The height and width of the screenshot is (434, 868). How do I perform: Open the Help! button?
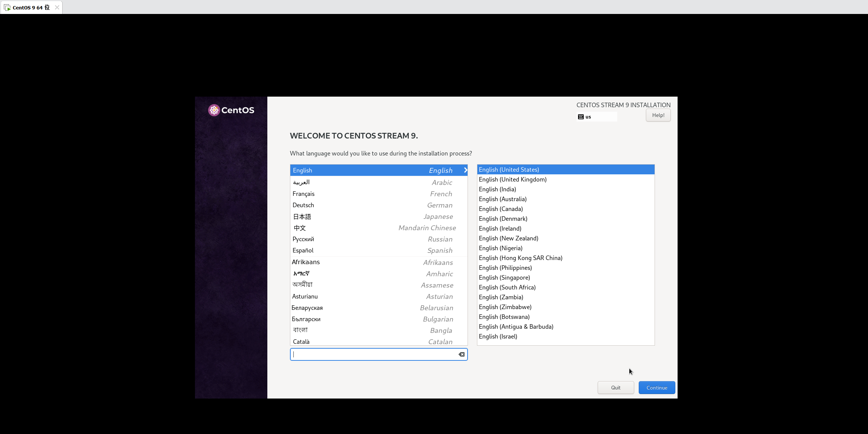658,115
